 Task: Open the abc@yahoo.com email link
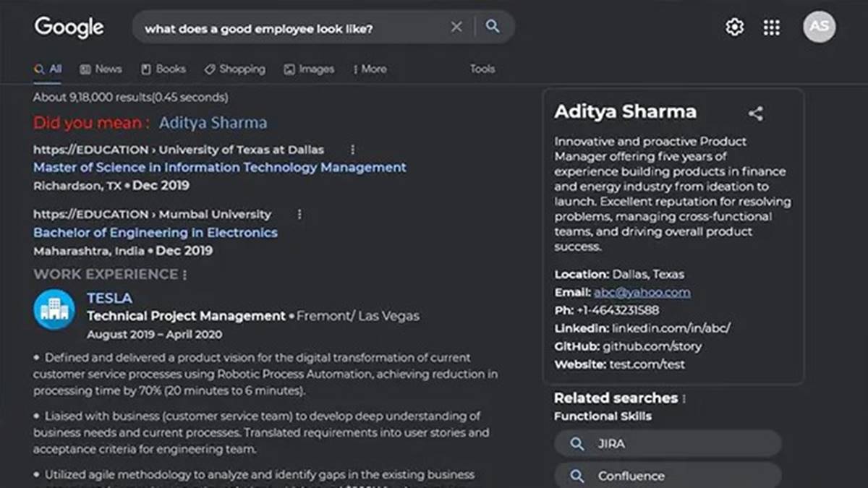pos(642,292)
